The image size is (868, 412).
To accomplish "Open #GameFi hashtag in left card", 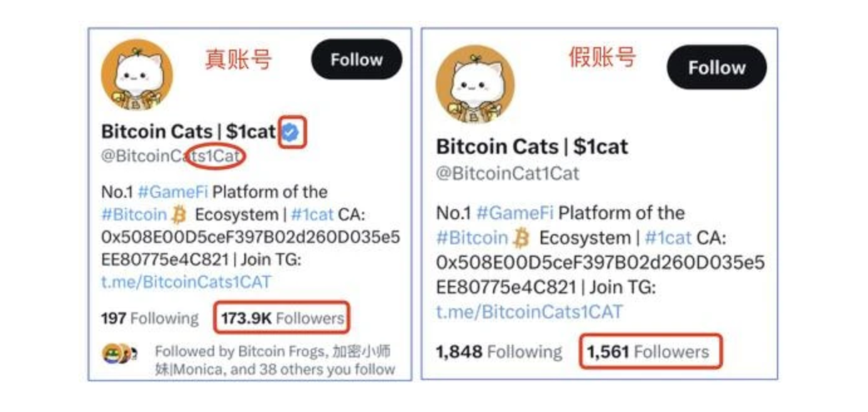I will pos(173,192).
